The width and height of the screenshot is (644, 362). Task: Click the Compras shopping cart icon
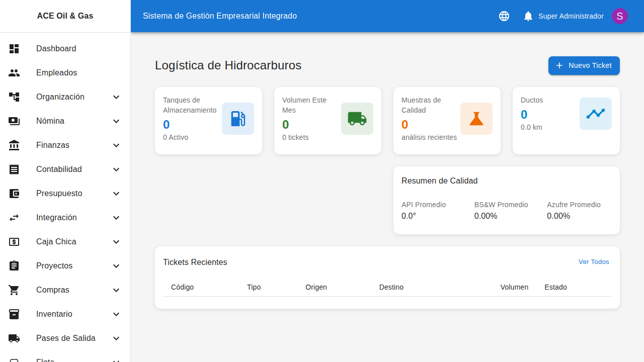(14, 290)
